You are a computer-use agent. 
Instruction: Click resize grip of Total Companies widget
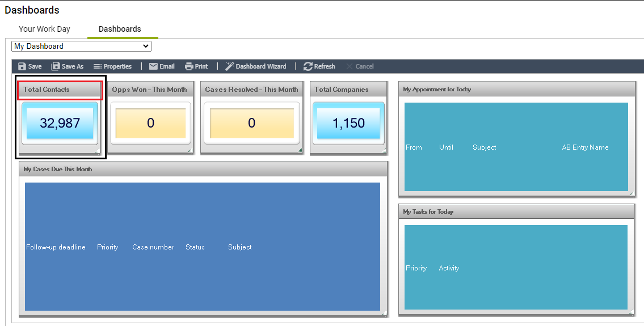(x=384, y=150)
